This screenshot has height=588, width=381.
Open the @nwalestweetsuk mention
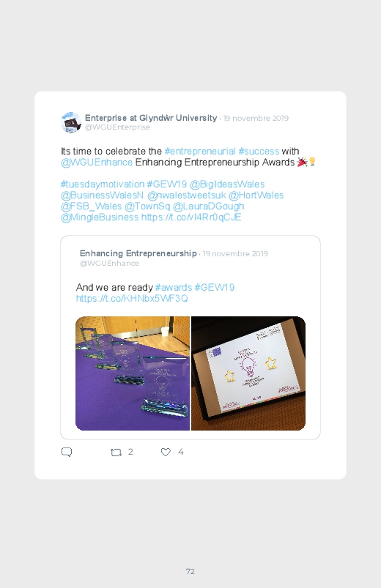click(187, 196)
